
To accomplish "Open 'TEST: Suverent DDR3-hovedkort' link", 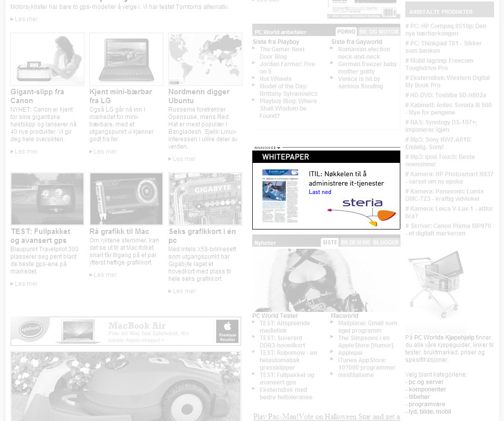I will 282,342.
